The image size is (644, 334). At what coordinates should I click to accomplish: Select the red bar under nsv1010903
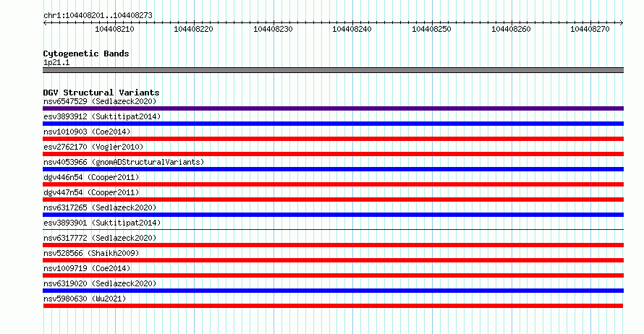click(333, 139)
